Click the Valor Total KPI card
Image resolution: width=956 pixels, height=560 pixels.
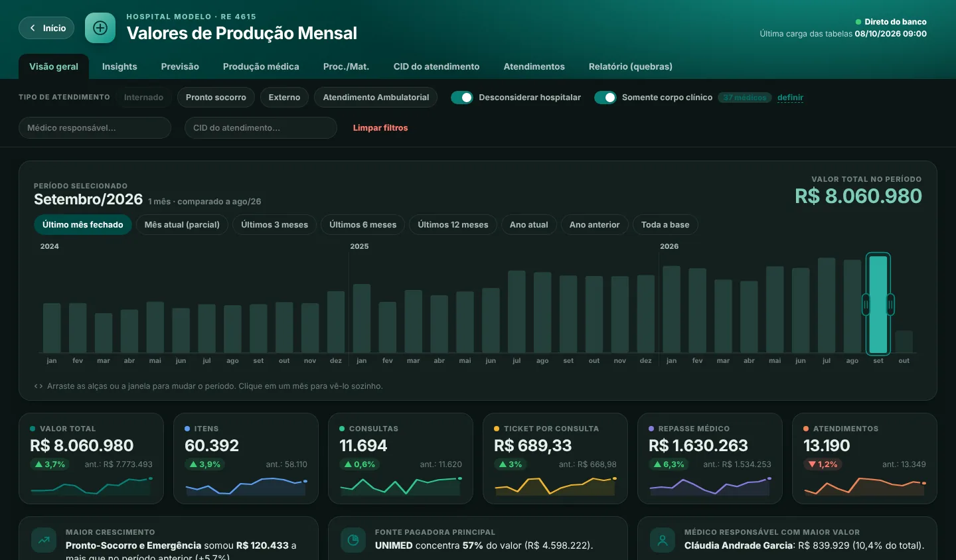coord(91,458)
